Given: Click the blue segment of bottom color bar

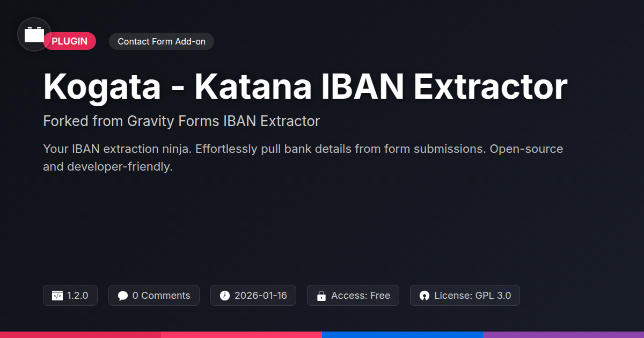Looking at the screenshot, I should click(402, 335).
